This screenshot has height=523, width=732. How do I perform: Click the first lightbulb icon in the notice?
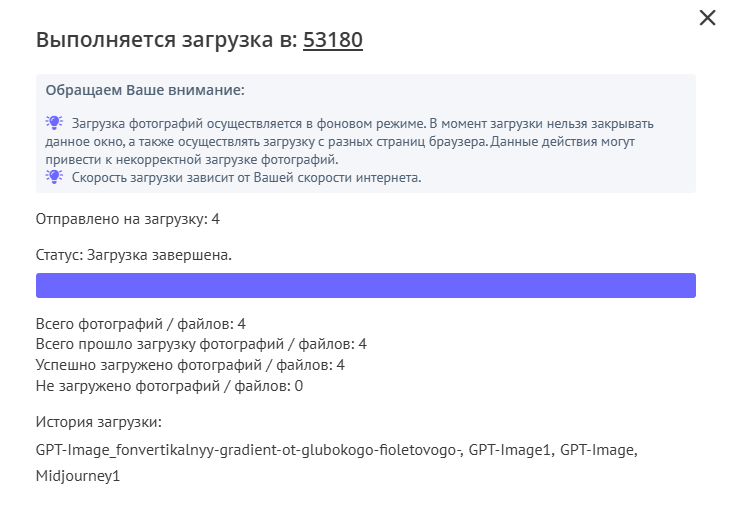tap(54, 123)
